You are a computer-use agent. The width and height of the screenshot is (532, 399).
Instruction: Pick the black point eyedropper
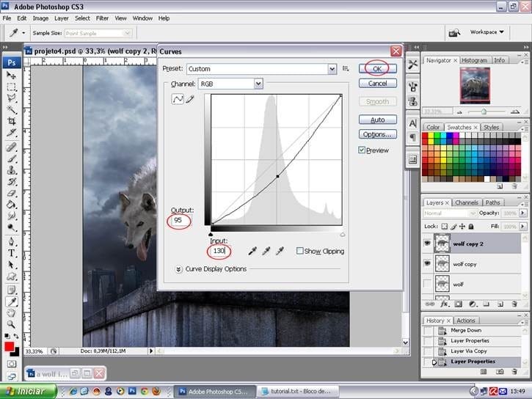click(x=252, y=251)
